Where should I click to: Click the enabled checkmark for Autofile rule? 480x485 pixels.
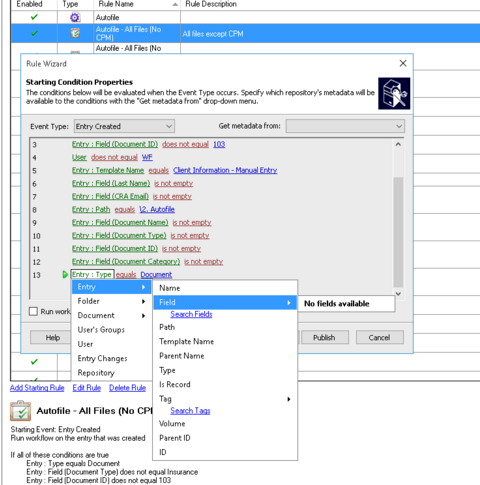[34, 17]
